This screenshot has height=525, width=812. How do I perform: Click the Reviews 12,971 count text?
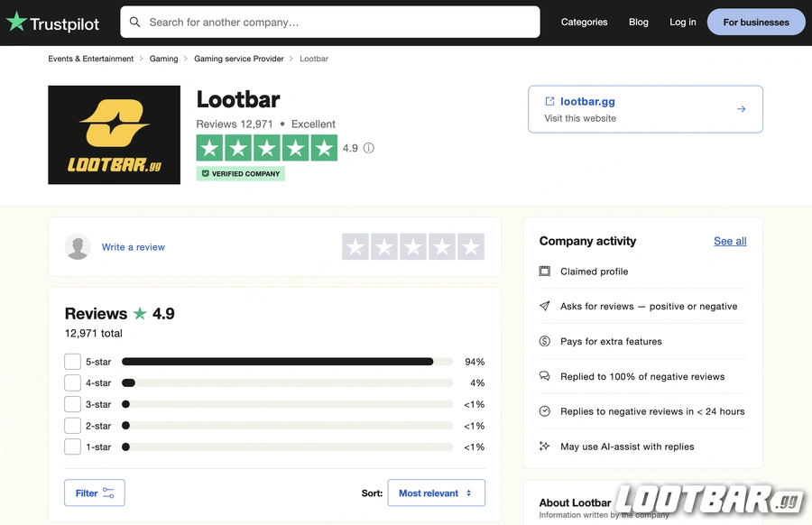[x=234, y=124]
